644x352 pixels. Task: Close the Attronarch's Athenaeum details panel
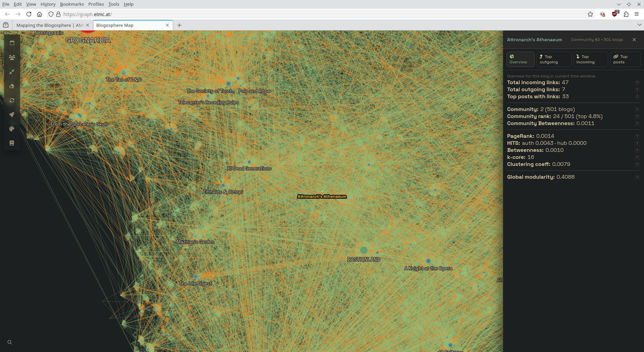coord(634,40)
